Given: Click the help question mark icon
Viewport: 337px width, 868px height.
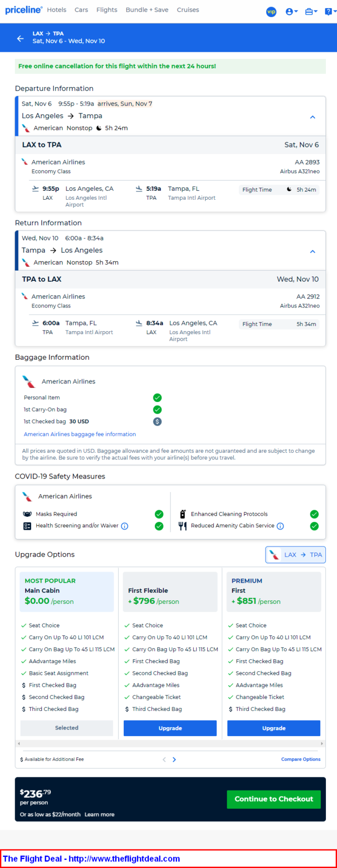Looking at the screenshot, I should [329, 12].
